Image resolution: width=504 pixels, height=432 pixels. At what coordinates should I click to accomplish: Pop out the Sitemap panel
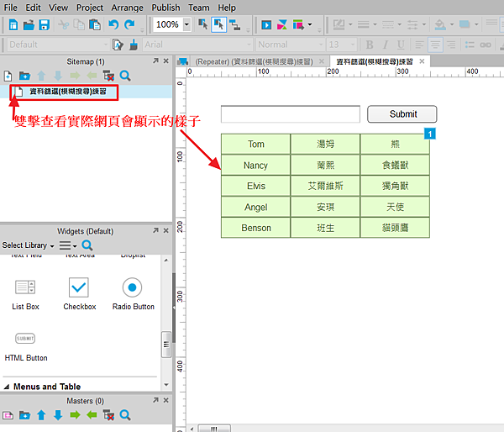pos(155,61)
